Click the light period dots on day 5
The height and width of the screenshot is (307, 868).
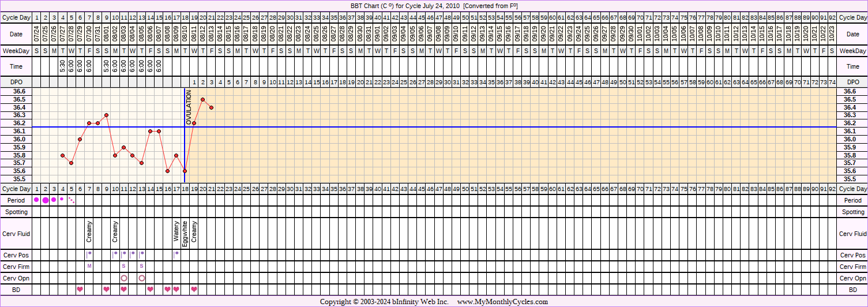click(x=72, y=200)
